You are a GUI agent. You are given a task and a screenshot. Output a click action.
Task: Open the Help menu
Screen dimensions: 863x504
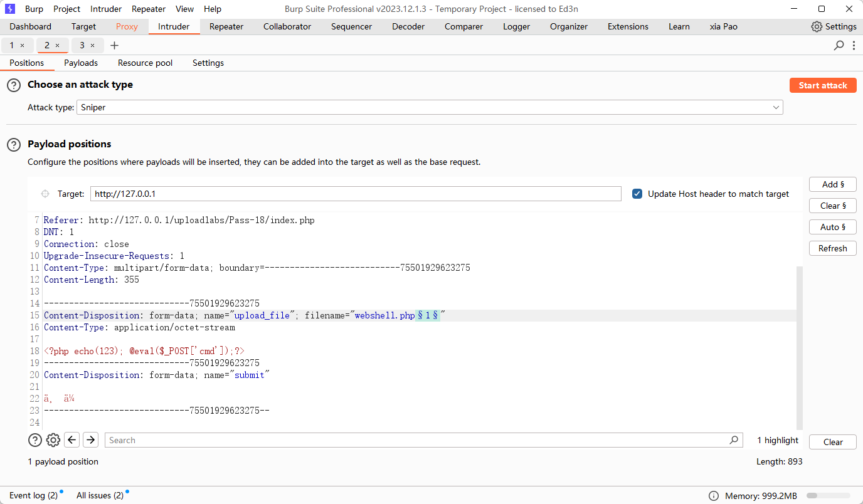(x=213, y=9)
